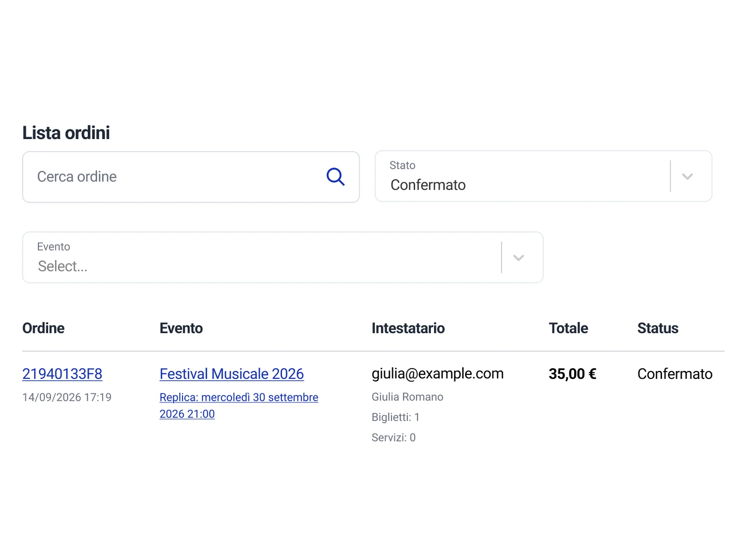The image size is (747, 560).
Task: Click the total 35,00 €
Action: (572, 374)
